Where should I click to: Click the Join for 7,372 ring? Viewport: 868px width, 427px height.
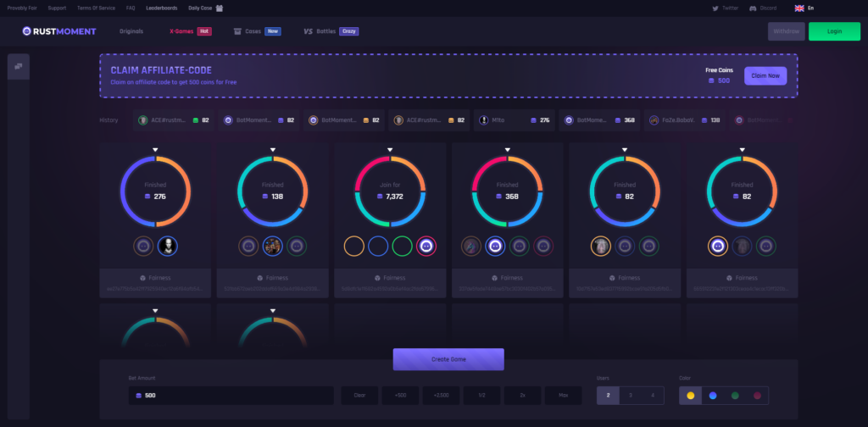click(390, 191)
